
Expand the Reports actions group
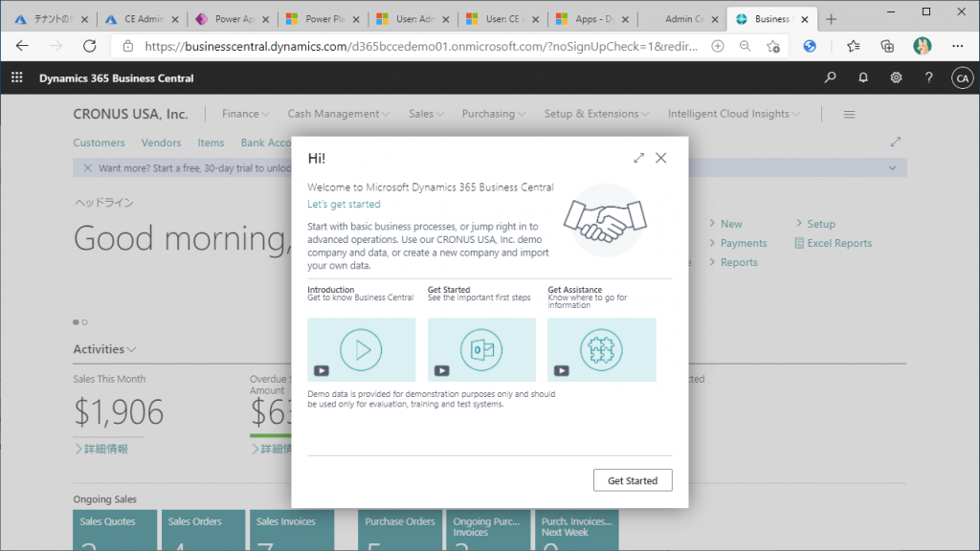click(x=733, y=262)
